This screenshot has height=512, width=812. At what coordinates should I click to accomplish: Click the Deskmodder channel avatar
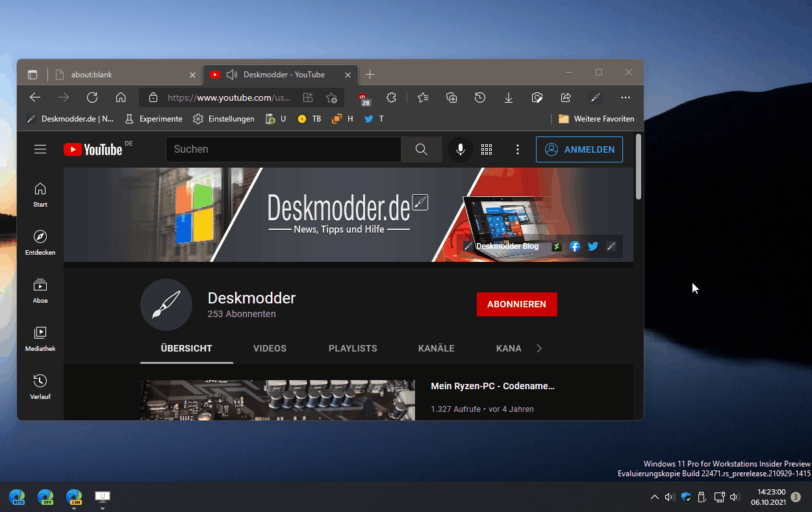click(x=166, y=305)
